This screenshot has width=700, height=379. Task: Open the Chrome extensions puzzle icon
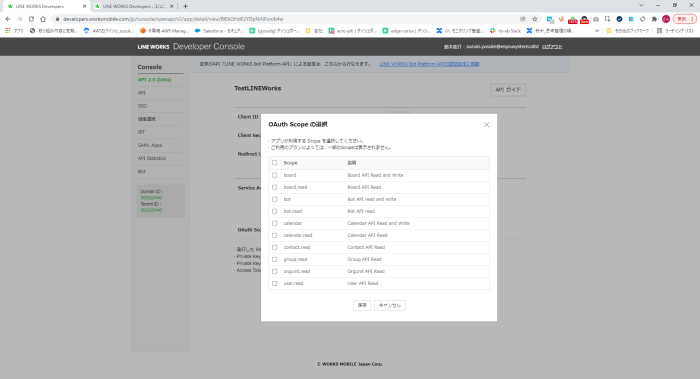[654, 19]
